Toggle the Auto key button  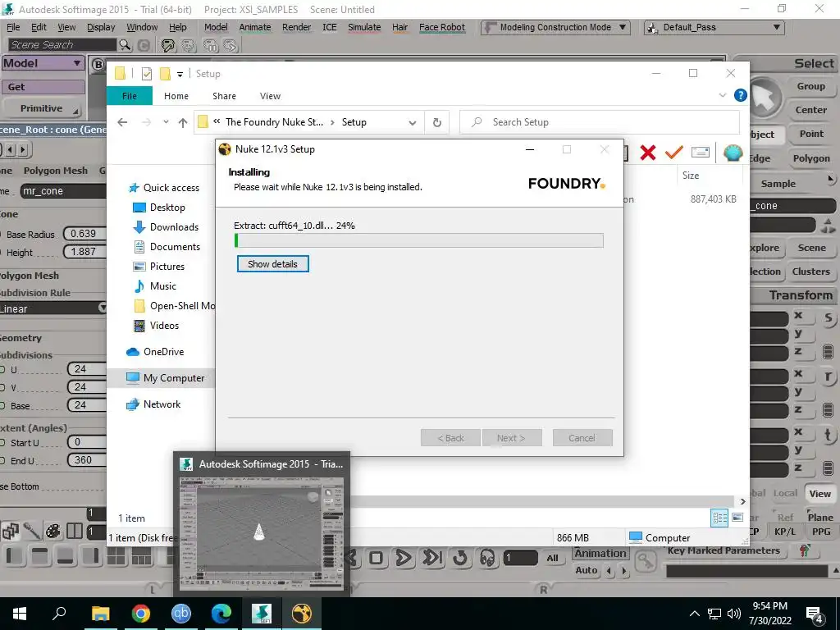click(x=586, y=571)
